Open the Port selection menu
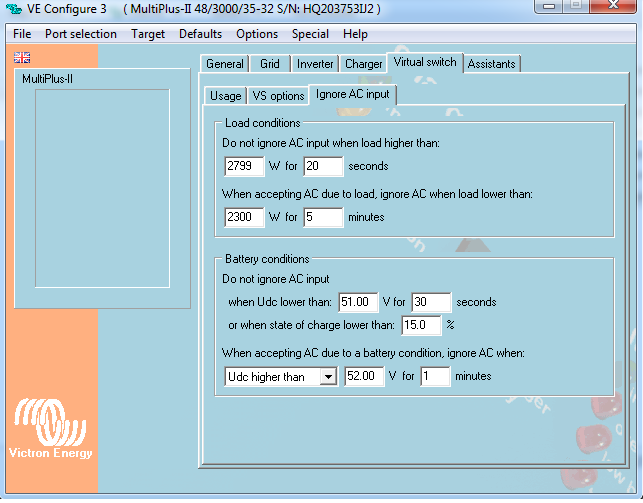 pyautogui.click(x=81, y=34)
